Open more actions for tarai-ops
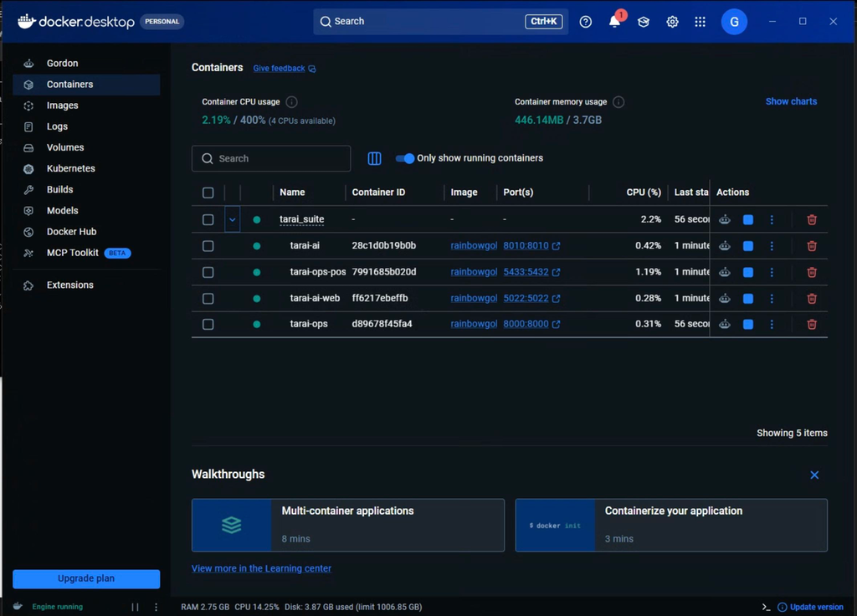The width and height of the screenshot is (857, 616). 772,324
